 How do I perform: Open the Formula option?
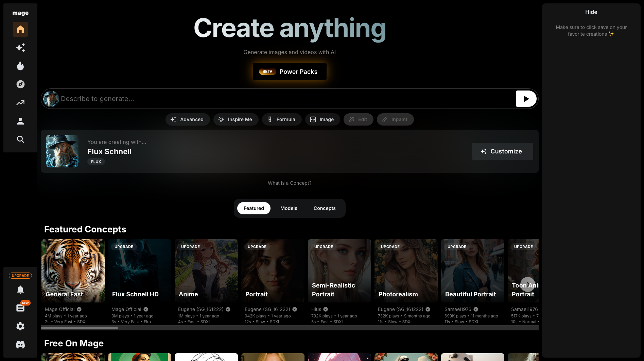point(282,119)
